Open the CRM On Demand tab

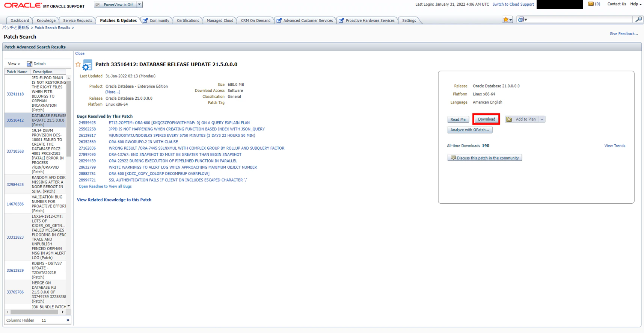pyautogui.click(x=256, y=20)
